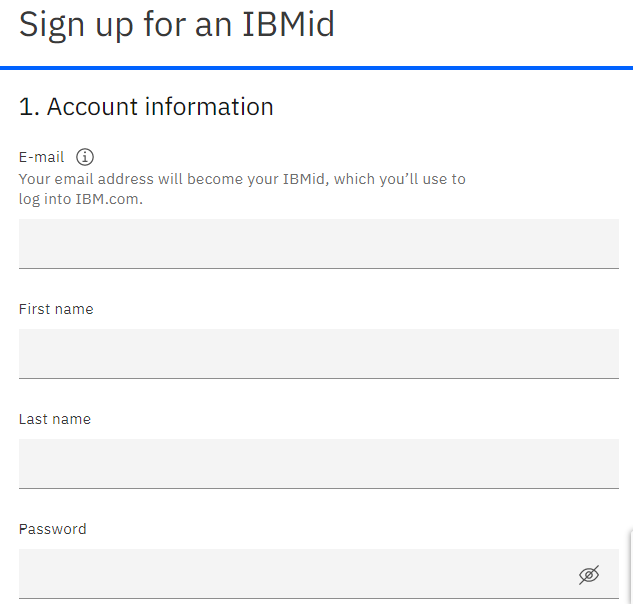
Task: Click the E-mail field label
Action: tap(41, 157)
